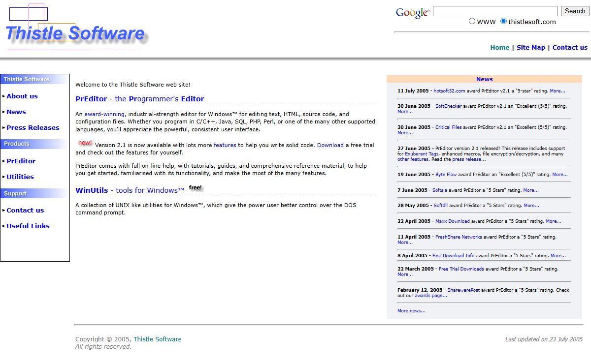Open Site Map in top navigation

coord(531,48)
